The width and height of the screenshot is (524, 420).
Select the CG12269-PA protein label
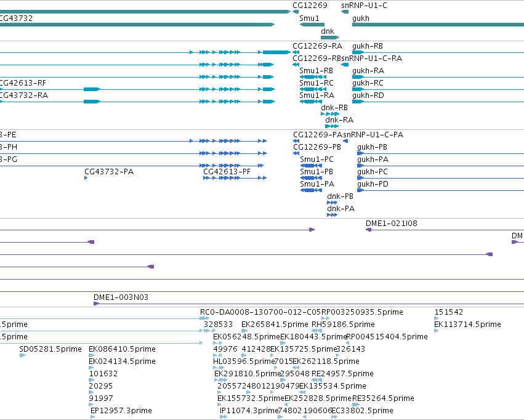point(318,135)
